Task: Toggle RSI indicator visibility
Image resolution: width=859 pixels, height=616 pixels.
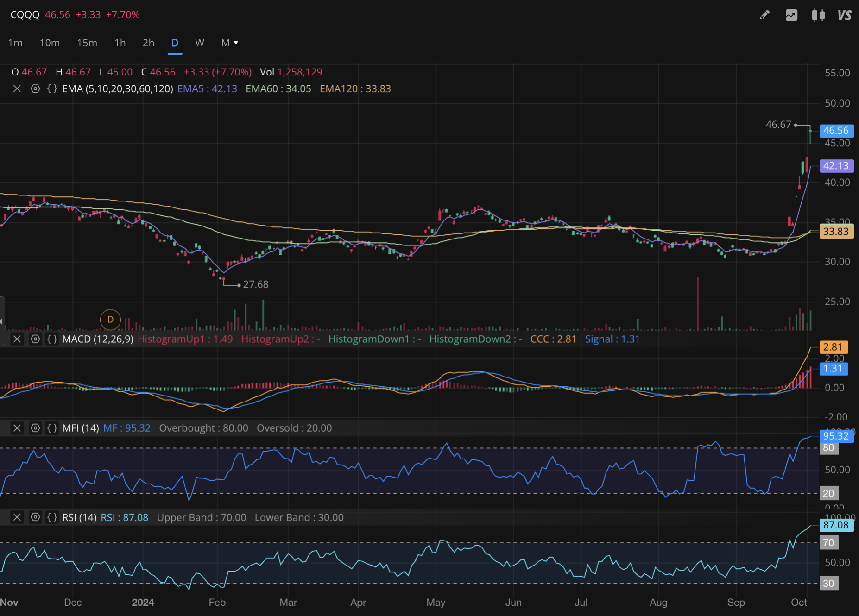Action: [x=35, y=517]
